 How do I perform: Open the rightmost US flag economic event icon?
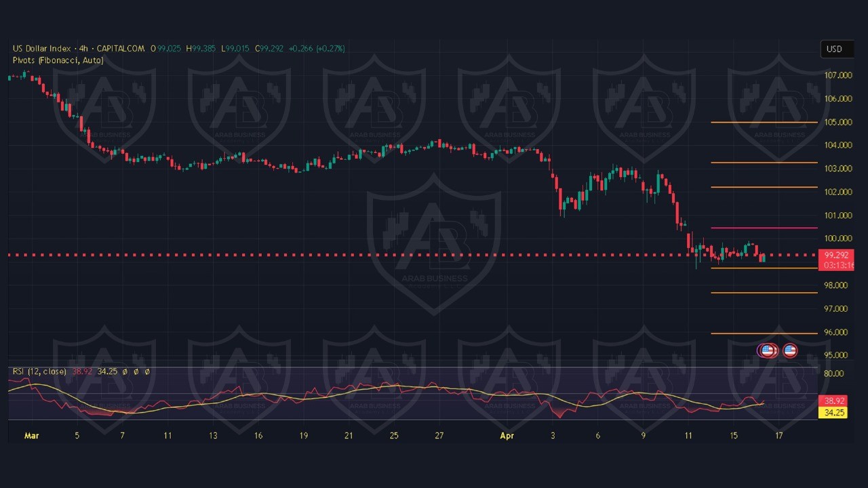[x=790, y=351]
